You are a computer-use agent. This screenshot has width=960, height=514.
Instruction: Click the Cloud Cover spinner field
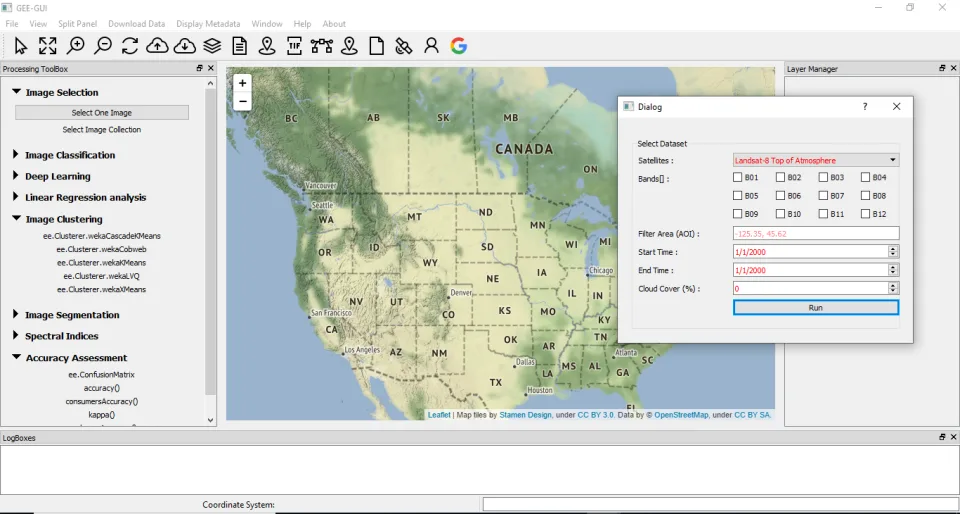tap(816, 288)
